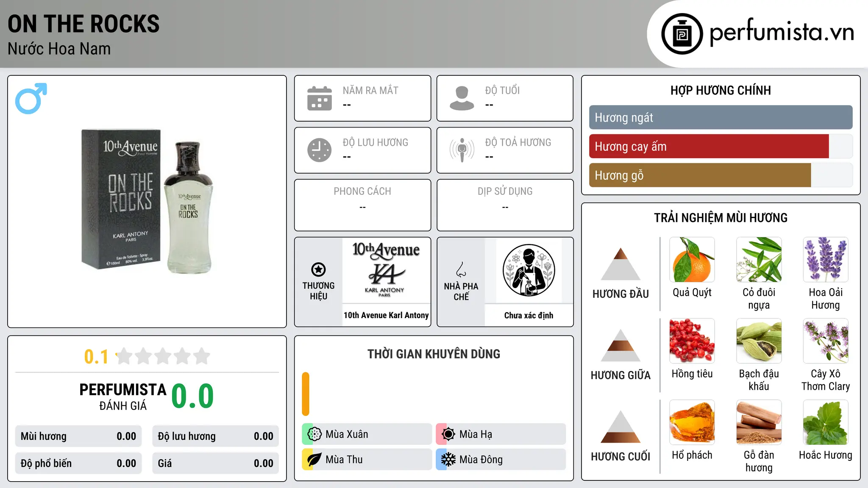Open the 10th Avenue Karl Antony brand link

[x=386, y=315]
